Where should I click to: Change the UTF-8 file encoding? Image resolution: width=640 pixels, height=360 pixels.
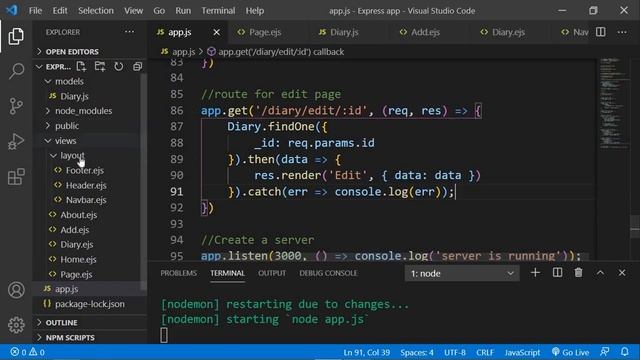(455, 352)
